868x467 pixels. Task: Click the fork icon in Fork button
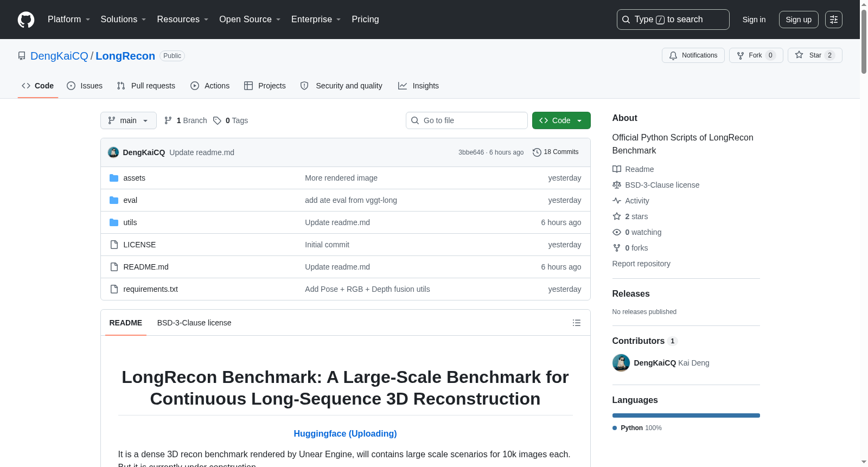pos(741,55)
